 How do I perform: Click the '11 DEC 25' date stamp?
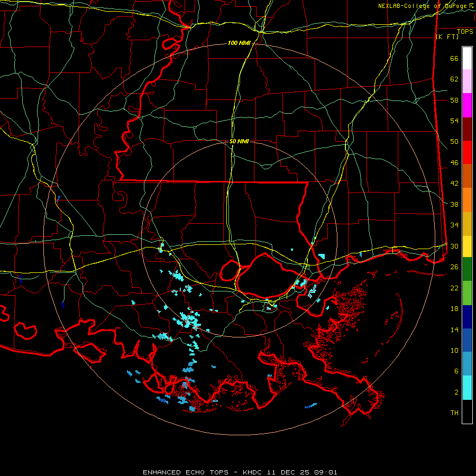click(289, 472)
